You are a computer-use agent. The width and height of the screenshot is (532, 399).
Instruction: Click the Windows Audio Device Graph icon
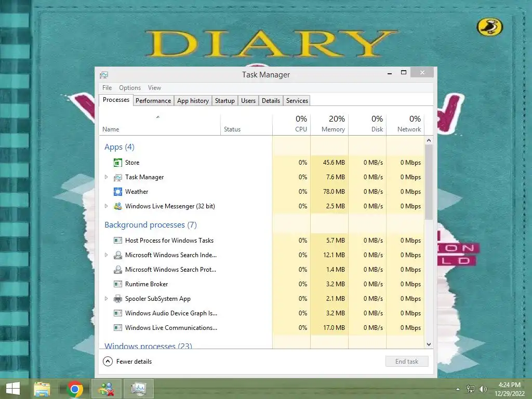[118, 313]
